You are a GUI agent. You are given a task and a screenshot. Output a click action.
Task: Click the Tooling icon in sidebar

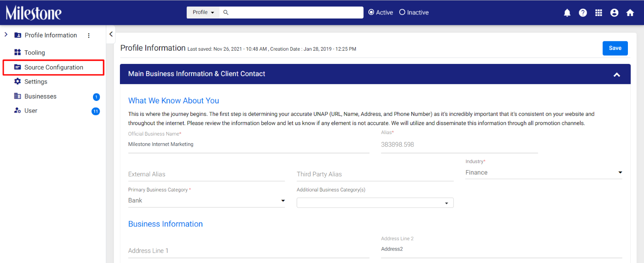coord(17,52)
